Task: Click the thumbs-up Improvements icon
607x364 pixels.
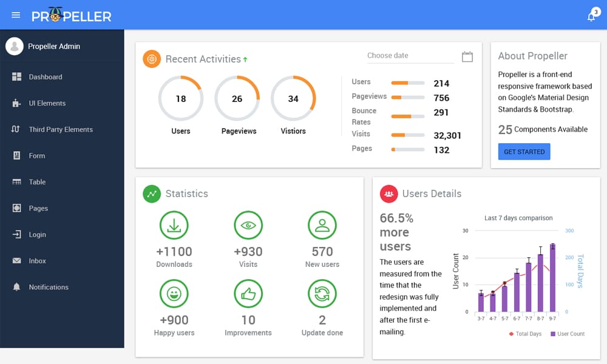Action: [x=248, y=294]
